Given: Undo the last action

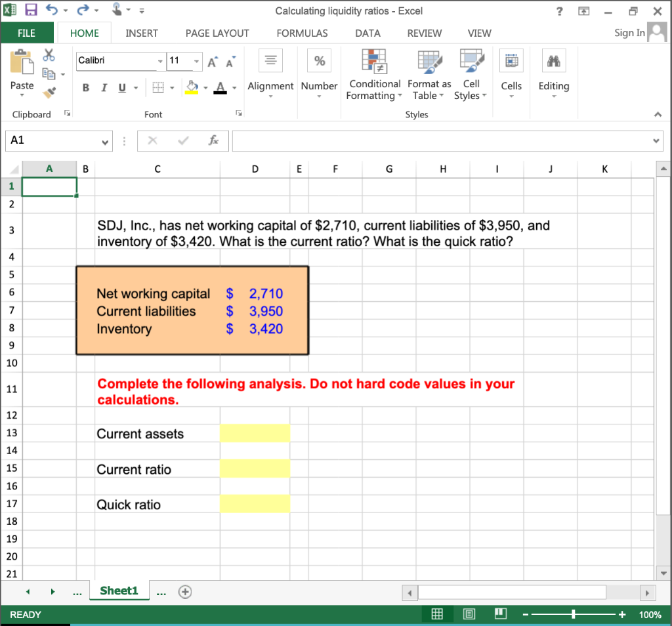Looking at the screenshot, I should click(x=51, y=10).
